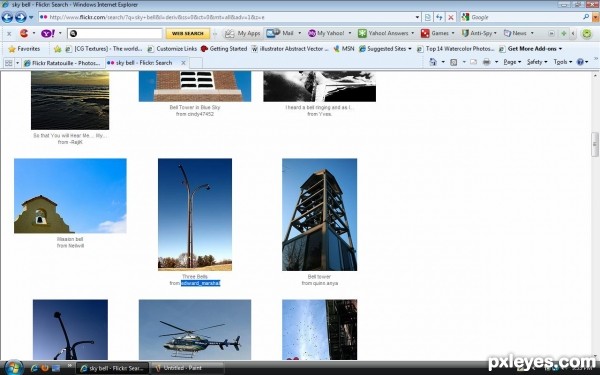Expand the address bar history dropdown

[x=417, y=17]
